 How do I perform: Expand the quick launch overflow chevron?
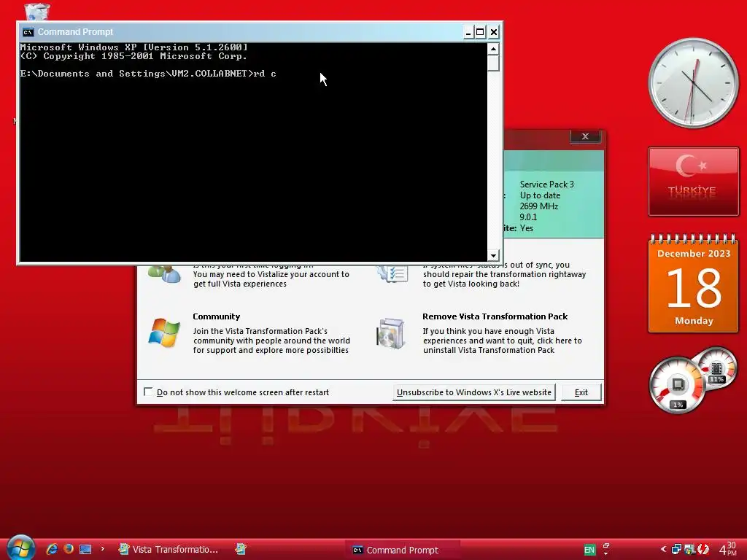coord(102,548)
